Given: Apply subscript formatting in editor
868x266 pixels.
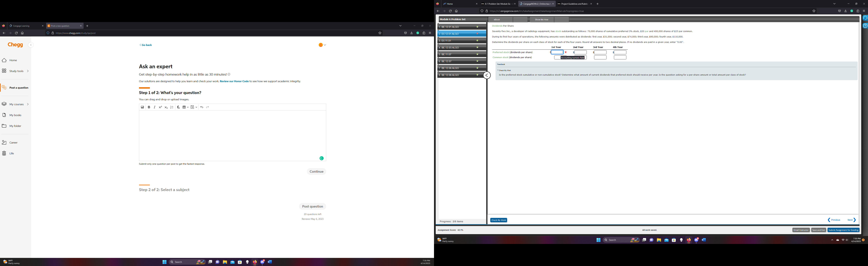Looking at the screenshot, I should (166, 107).
